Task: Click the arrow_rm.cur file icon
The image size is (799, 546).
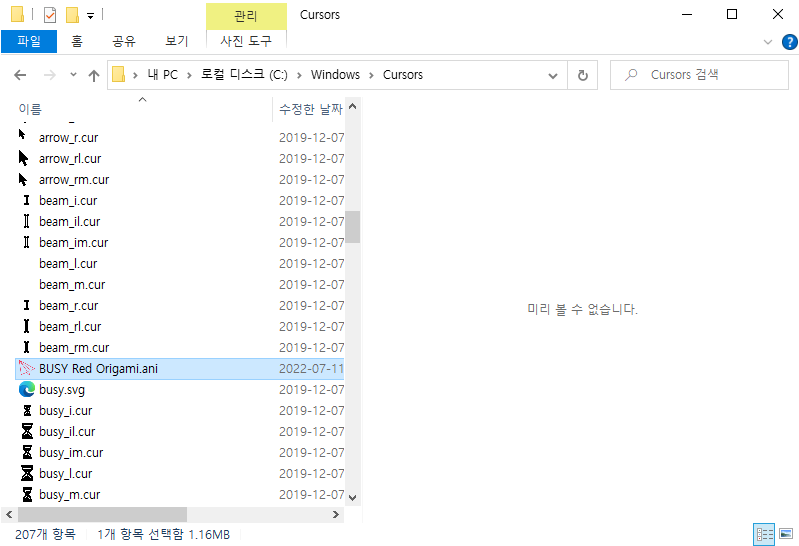Action: tap(23, 179)
